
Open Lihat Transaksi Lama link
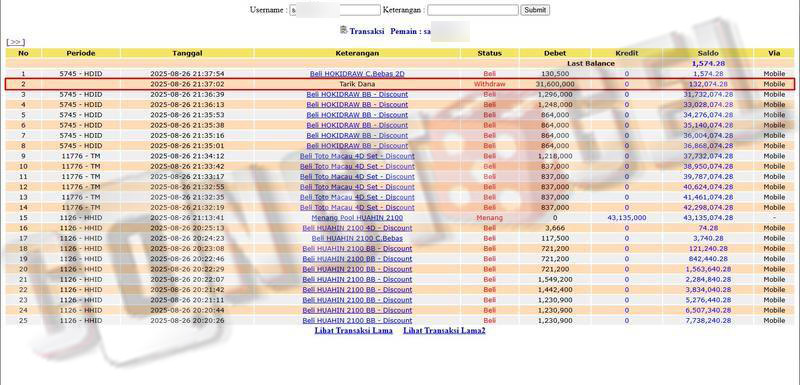(x=354, y=330)
